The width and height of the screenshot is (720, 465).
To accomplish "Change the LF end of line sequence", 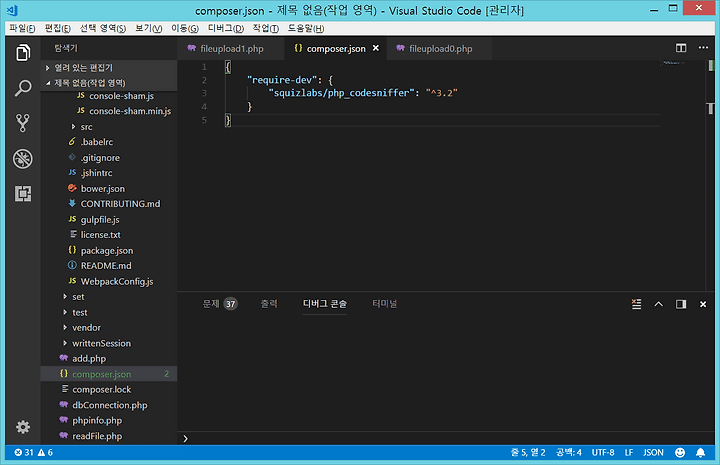I will click(x=629, y=453).
